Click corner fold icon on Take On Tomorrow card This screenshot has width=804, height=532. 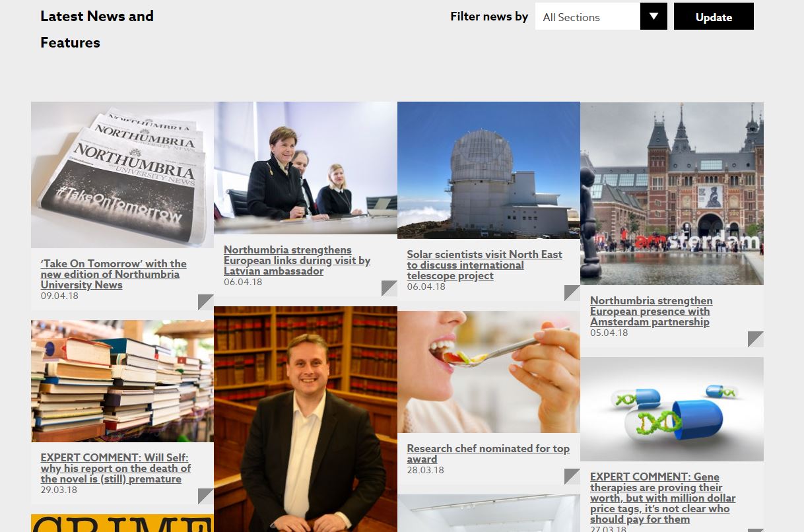click(206, 302)
